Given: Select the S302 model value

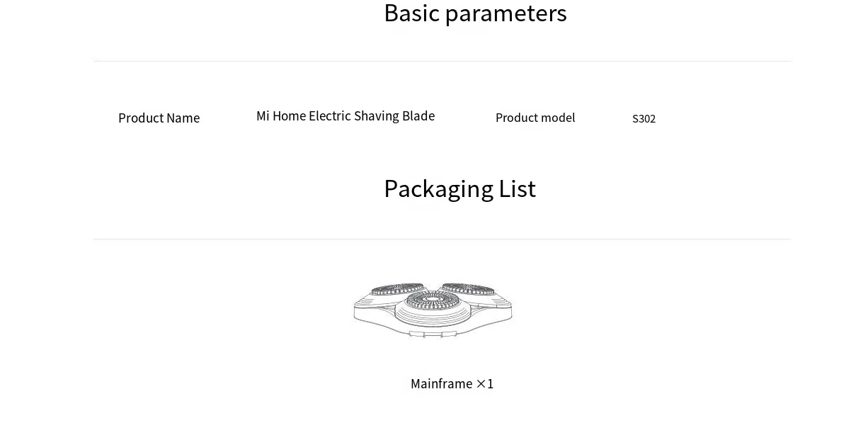Looking at the screenshot, I should 644,119.
